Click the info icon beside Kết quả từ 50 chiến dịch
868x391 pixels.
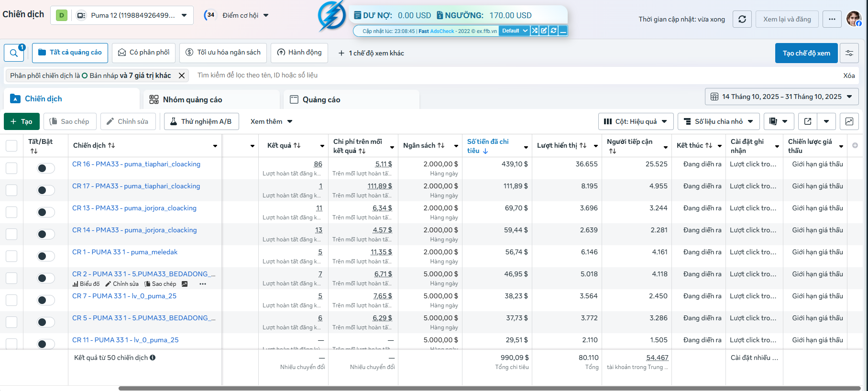(x=153, y=358)
